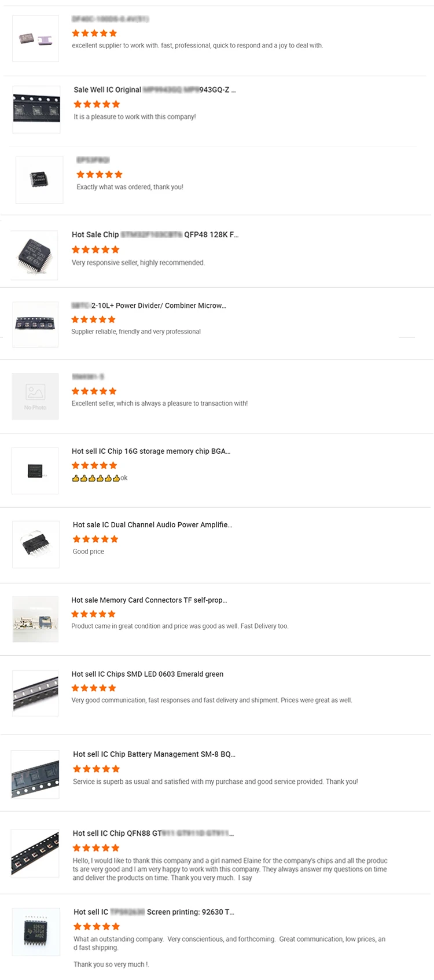Open the Dual Channel Audio Power Amplifier thumbnail
This screenshot has width=434, height=980.
coord(36,545)
